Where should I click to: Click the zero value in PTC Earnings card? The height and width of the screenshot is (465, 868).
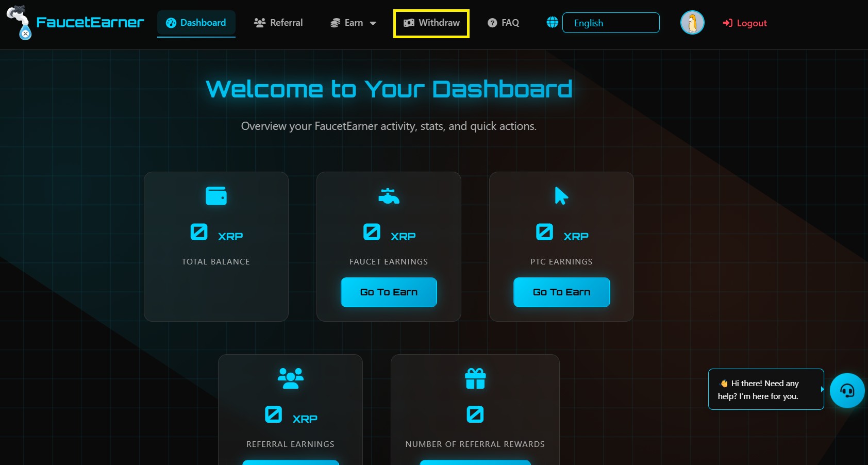pos(544,232)
